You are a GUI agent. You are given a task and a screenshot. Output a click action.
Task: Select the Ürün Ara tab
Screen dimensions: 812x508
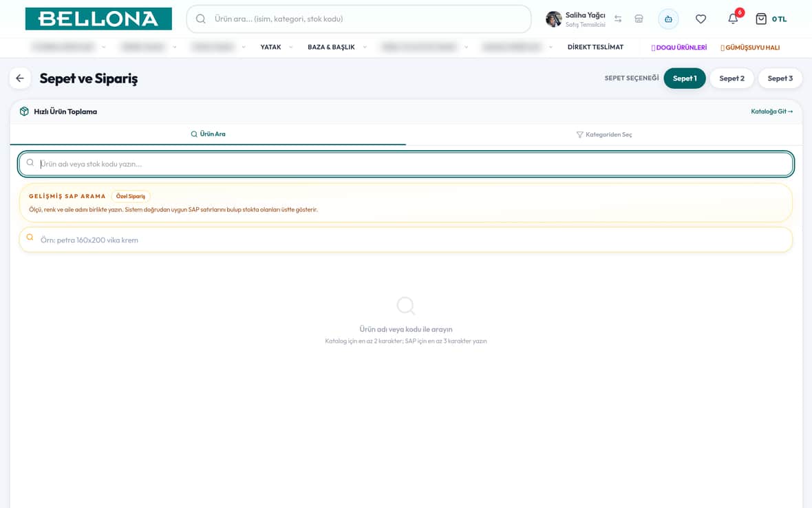(208, 134)
